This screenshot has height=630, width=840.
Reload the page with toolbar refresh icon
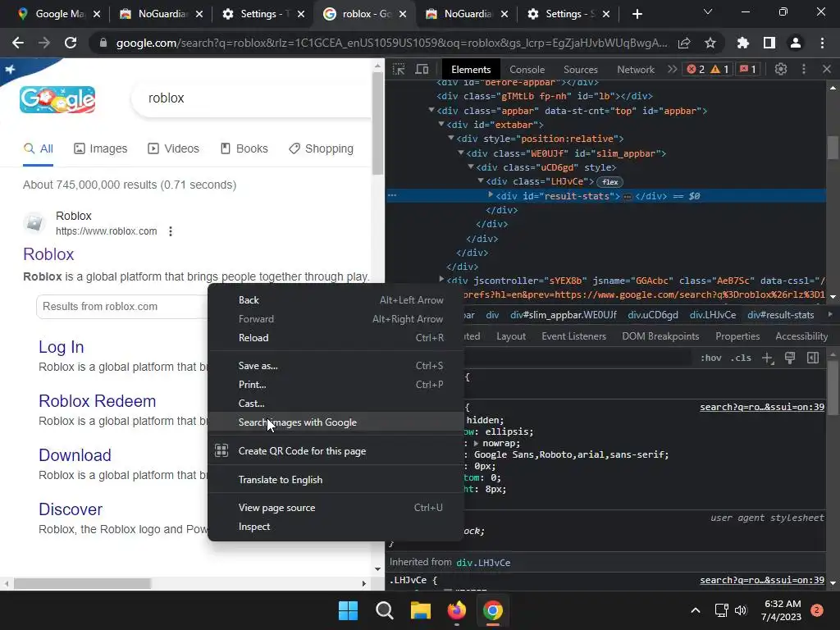[x=71, y=43]
